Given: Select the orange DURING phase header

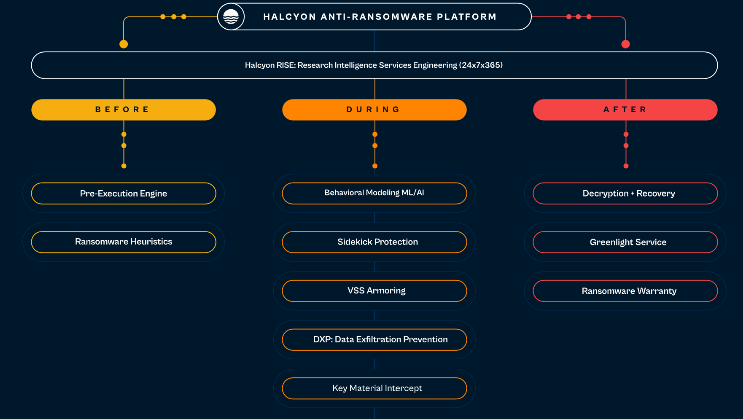Looking at the screenshot, I should [x=374, y=110].
